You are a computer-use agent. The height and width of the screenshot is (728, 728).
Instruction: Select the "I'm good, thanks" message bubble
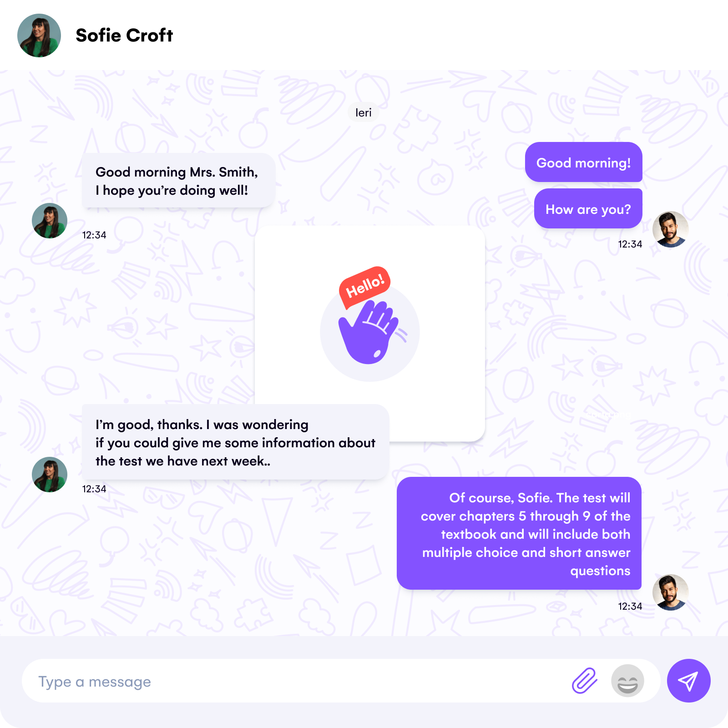point(235,442)
